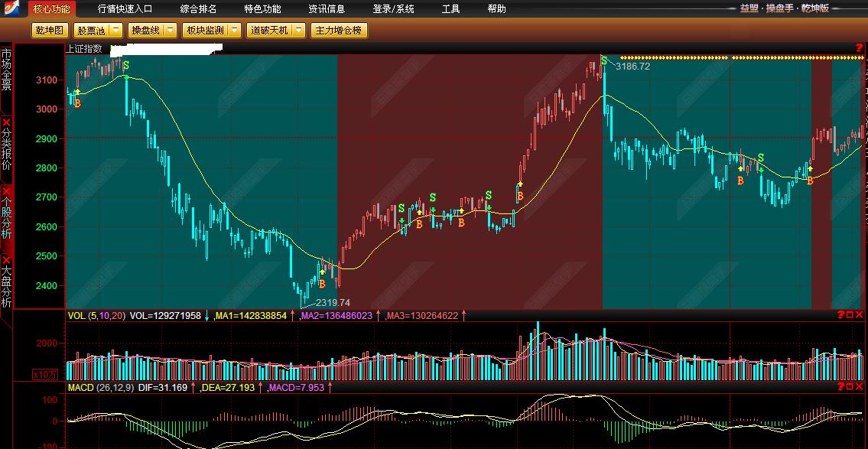Close the VOL indicator panel

859,315
